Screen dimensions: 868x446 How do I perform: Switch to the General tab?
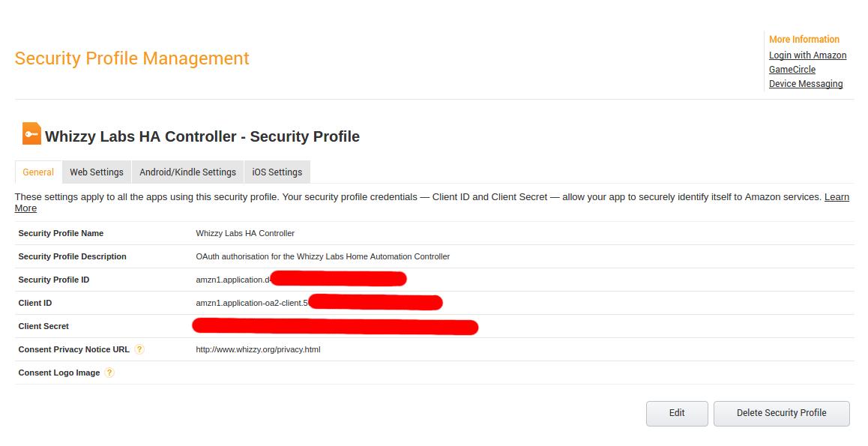(38, 172)
